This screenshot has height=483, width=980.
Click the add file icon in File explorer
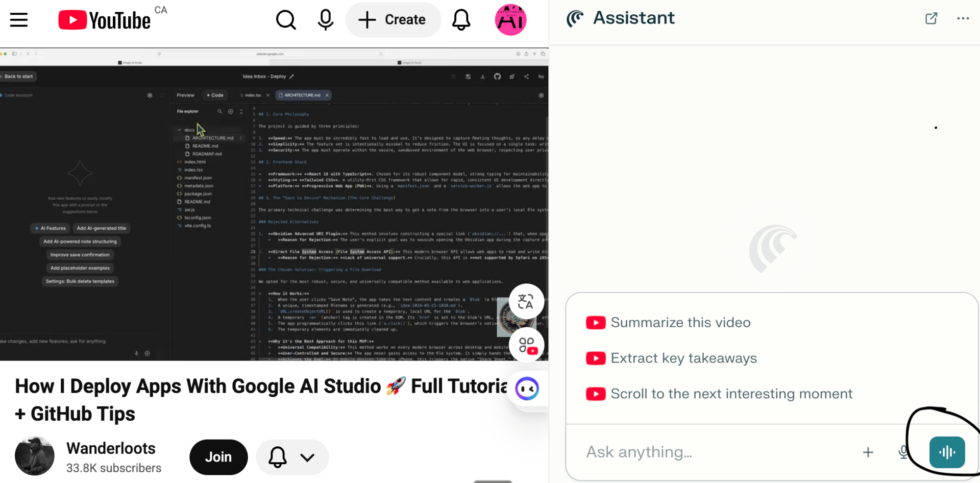pos(231,111)
